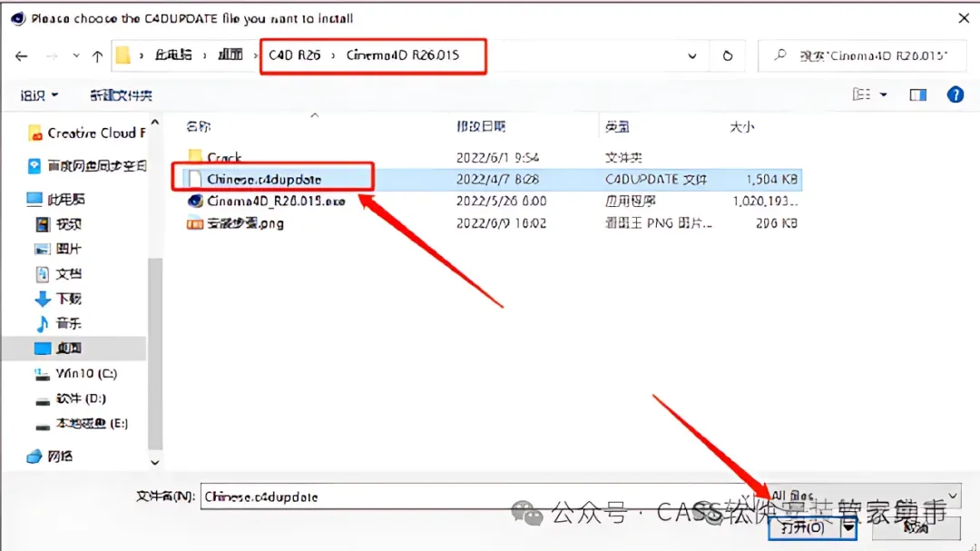Click the Cinema4D exe application icon
The image size is (980, 551).
point(195,201)
